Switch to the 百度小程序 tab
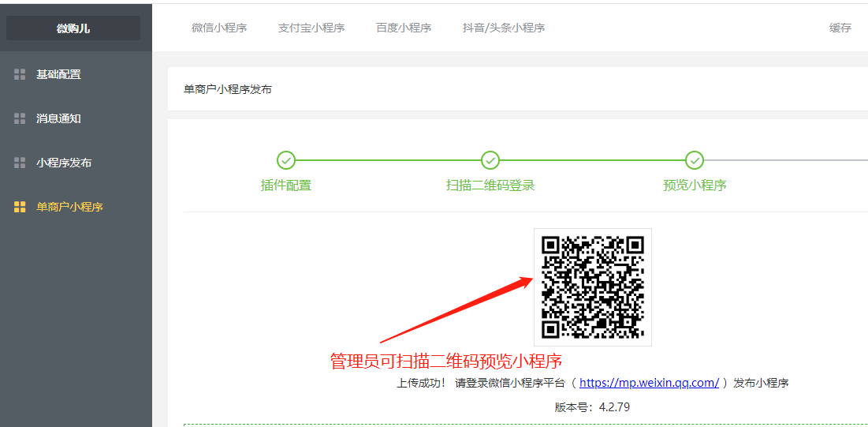The height and width of the screenshot is (427, 868). [404, 28]
